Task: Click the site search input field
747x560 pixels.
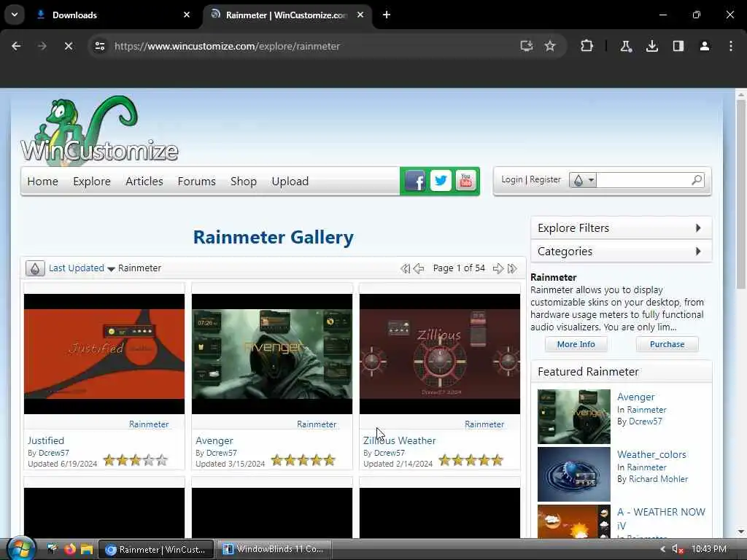Action: pos(643,180)
